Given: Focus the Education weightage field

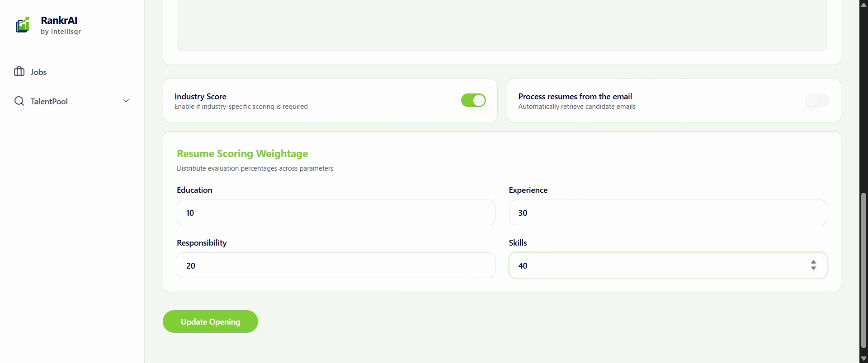Looking at the screenshot, I should click(x=335, y=213).
